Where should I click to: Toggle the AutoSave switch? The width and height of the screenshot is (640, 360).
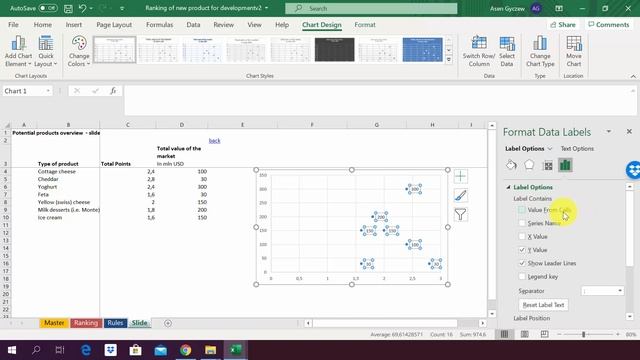(48, 8)
